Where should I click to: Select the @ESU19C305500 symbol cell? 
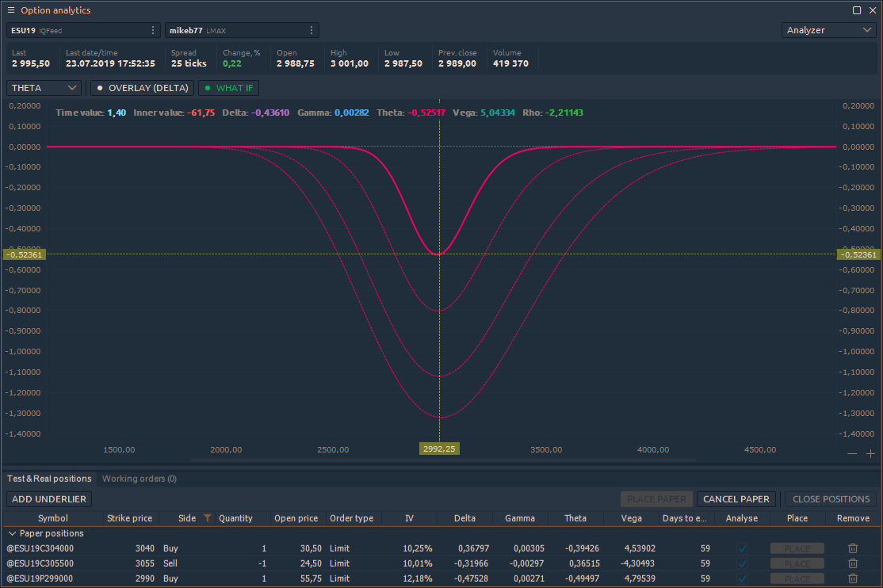point(40,563)
